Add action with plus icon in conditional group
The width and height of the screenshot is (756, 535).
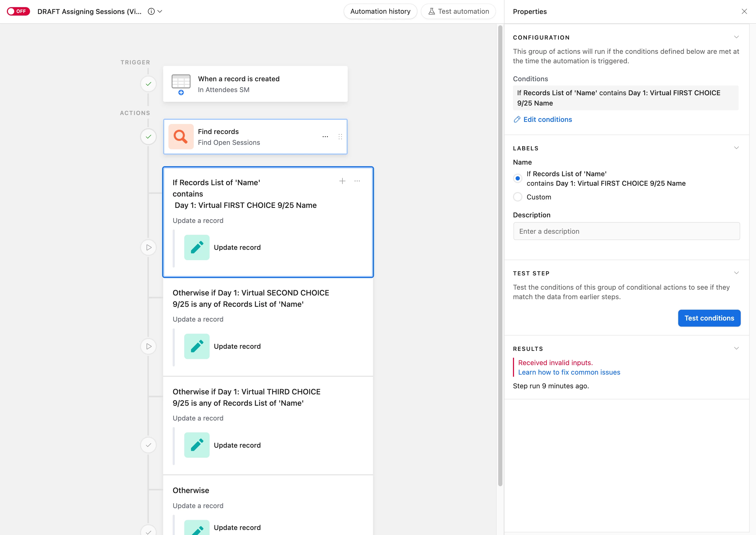coord(342,181)
